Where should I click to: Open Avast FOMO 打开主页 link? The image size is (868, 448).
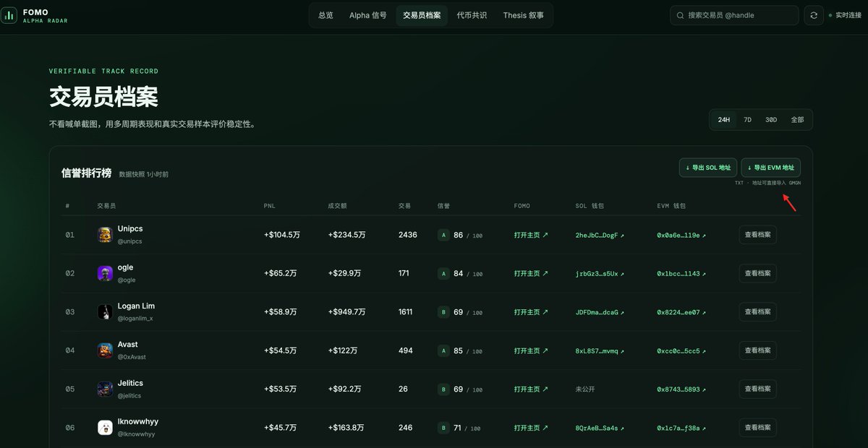coord(531,350)
